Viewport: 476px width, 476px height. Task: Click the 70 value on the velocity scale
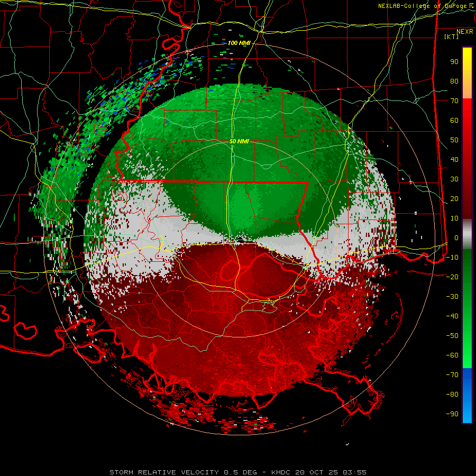point(454,101)
